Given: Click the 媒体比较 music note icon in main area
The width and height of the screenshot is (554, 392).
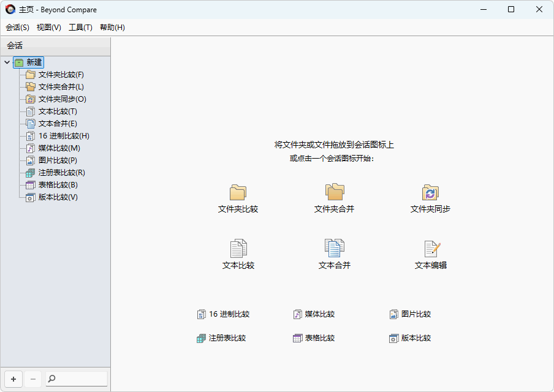Looking at the screenshot, I should (297, 314).
